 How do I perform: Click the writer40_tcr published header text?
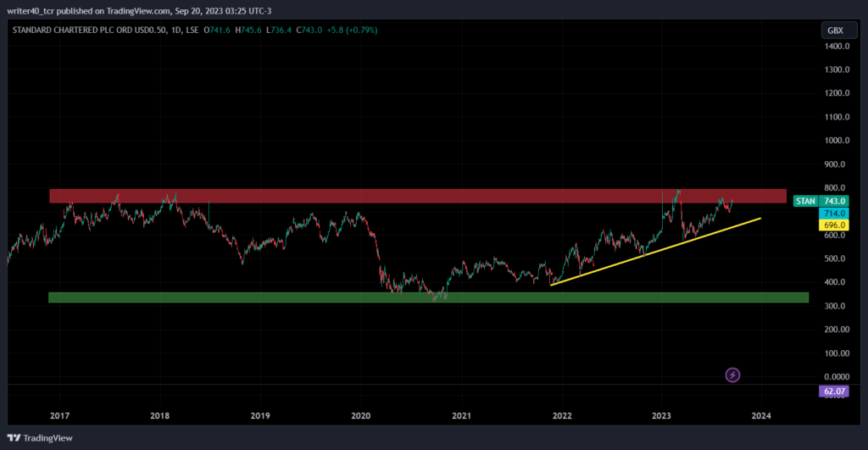coord(139,10)
